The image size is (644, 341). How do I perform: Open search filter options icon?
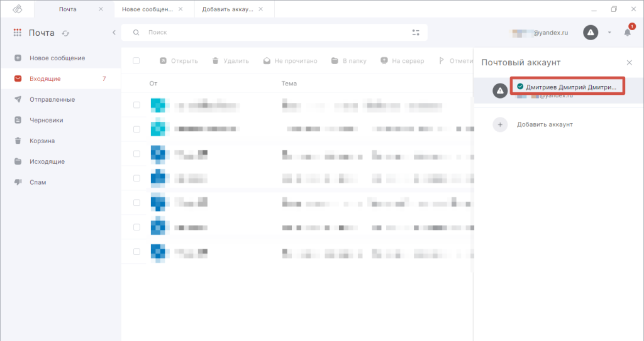(x=416, y=33)
